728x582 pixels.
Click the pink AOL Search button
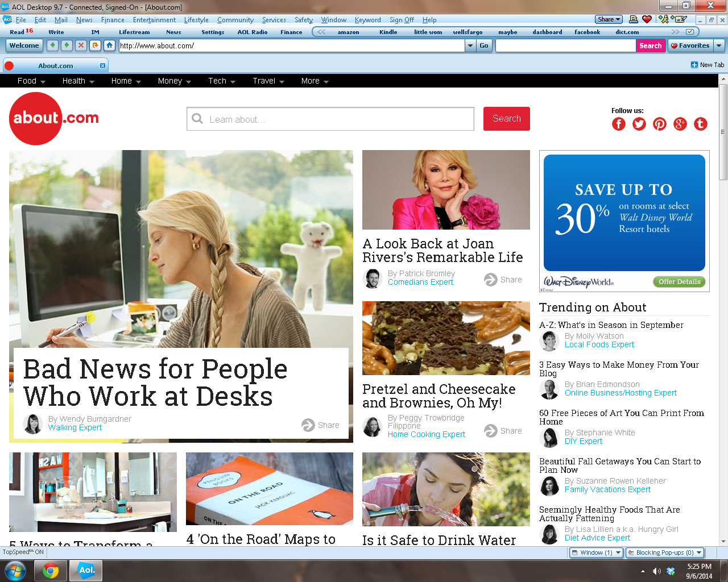pyautogui.click(x=651, y=45)
